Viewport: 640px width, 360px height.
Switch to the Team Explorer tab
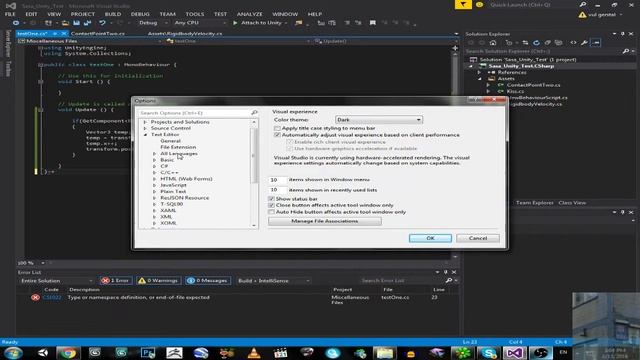point(534,203)
